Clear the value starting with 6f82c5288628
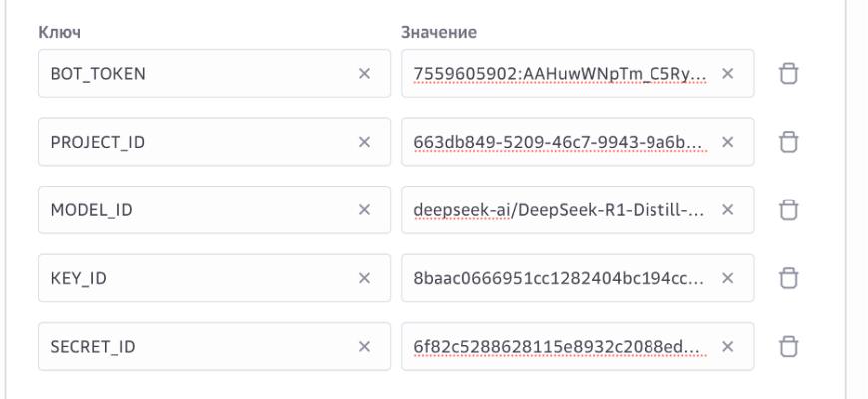Screen dimensions: 868x399 [727, 346]
